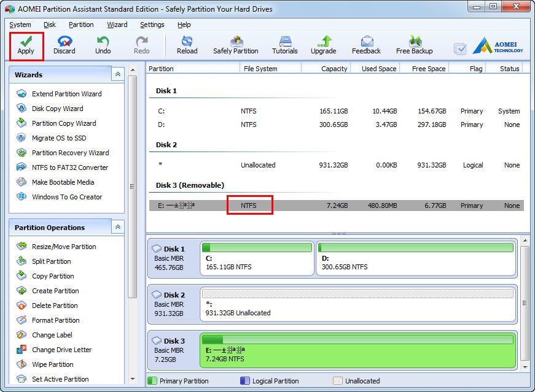Click left sidebar scroll-down arrow
Viewport: 535px width, 392px height.
[133, 379]
